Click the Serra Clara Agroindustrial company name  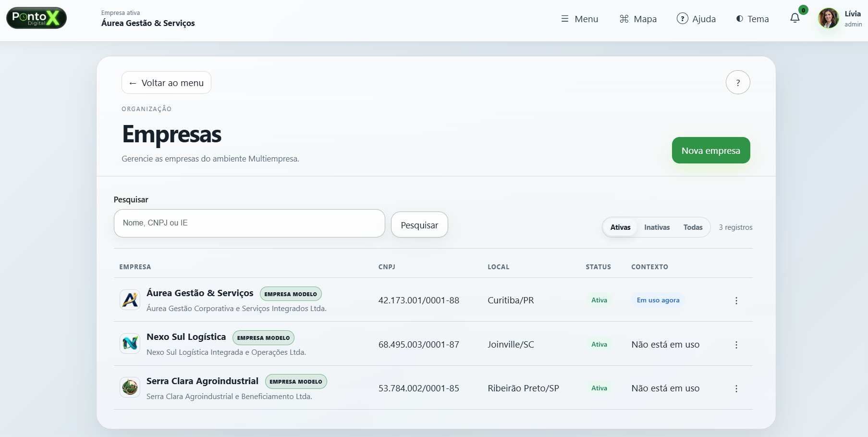[x=202, y=381]
